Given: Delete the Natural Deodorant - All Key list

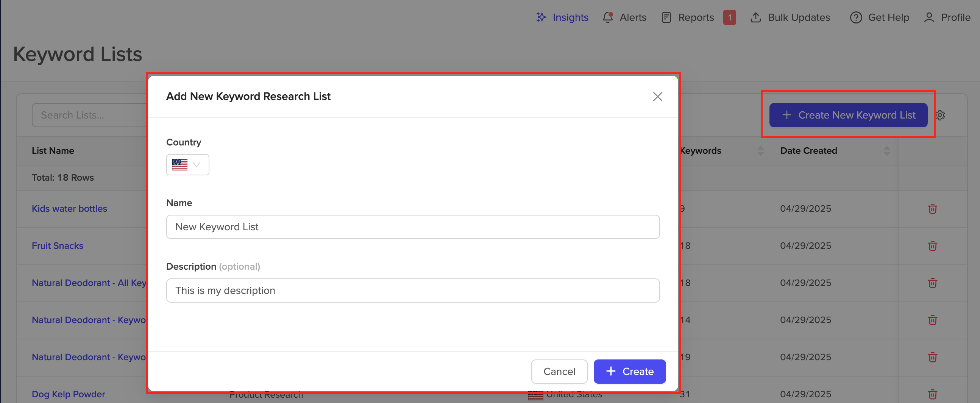Looking at the screenshot, I should [932, 283].
